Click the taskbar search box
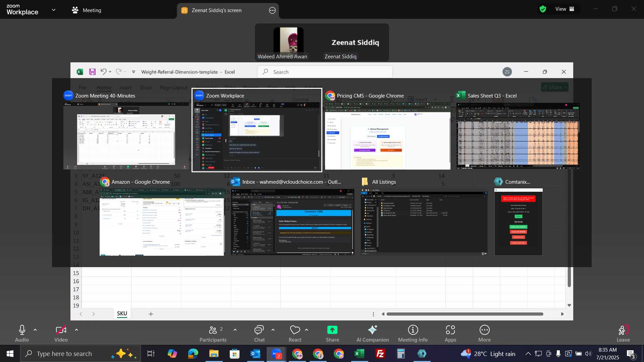The width and height of the screenshot is (644, 362). coord(80,354)
